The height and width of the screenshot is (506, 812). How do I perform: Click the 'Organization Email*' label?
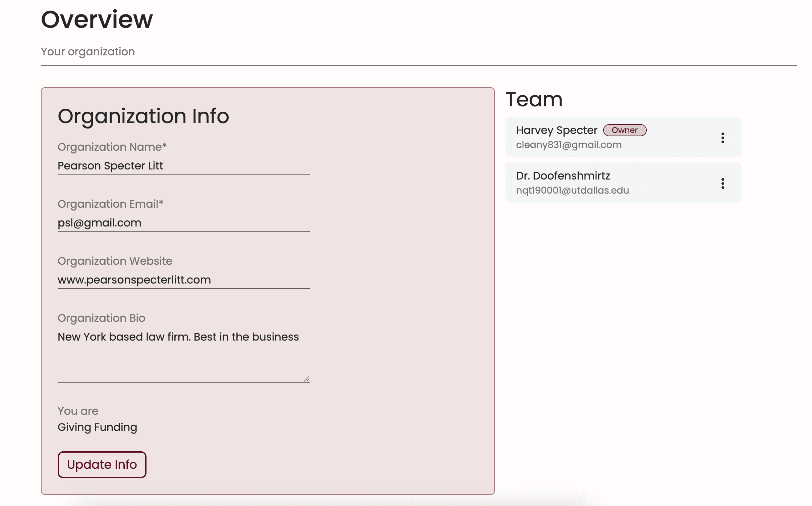click(x=110, y=204)
